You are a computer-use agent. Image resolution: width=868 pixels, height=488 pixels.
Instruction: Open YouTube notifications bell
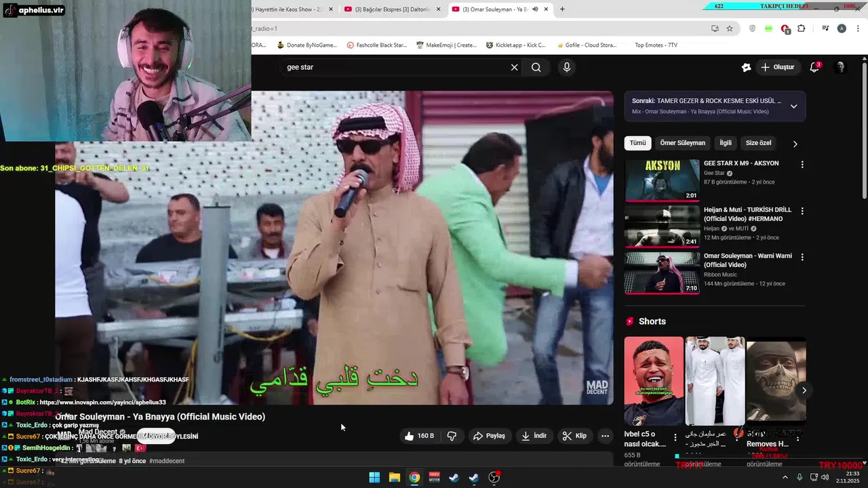coord(815,67)
